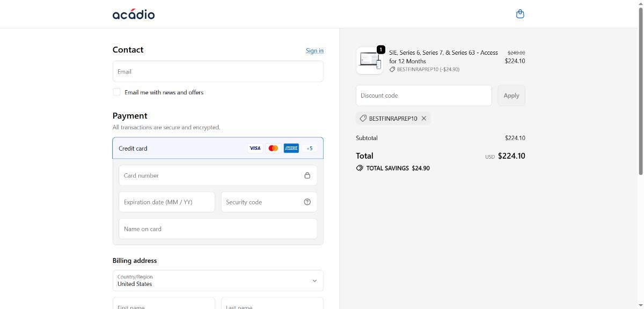The height and width of the screenshot is (309, 644).
Task: Click the Email input field
Action: pyautogui.click(x=218, y=71)
